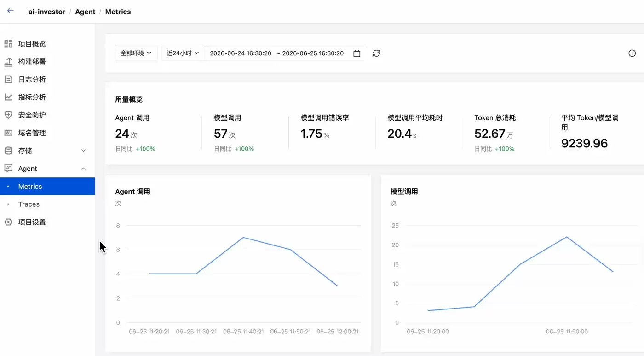
Task: Click the 06-25 11:30:21 axis label
Action: pyautogui.click(x=196, y=332)
